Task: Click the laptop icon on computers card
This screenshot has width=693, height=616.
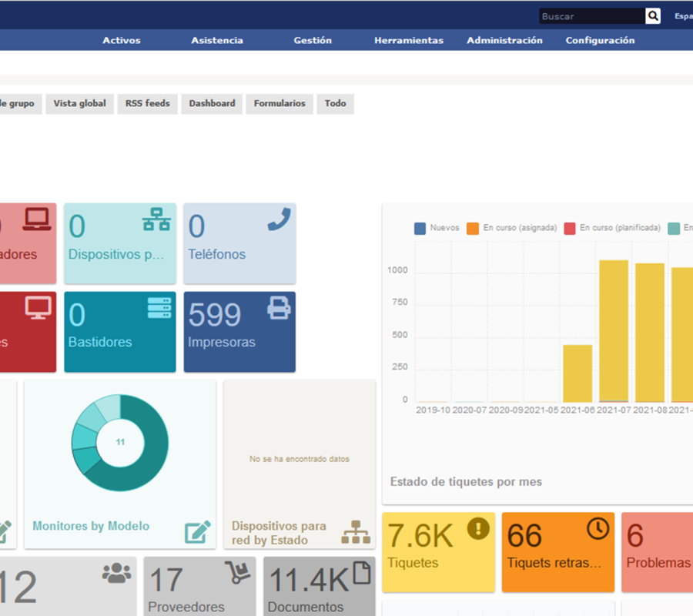Action: point(37,219)
